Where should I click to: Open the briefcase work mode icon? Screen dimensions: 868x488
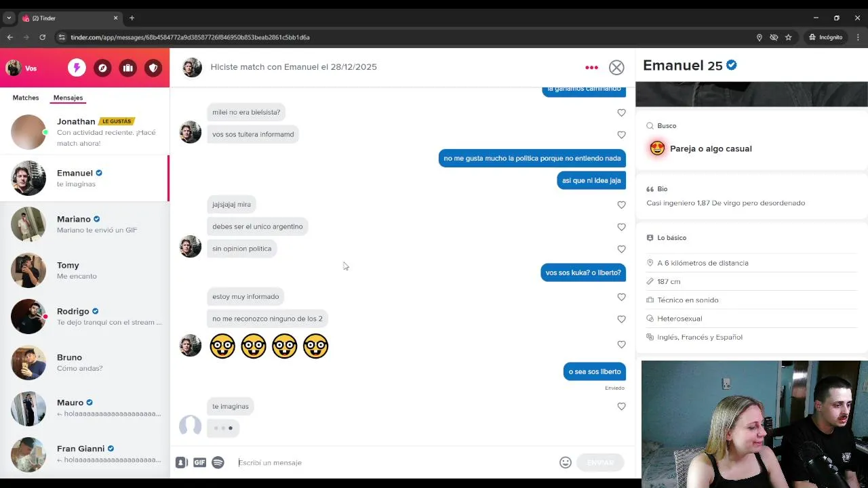tap(128, 68)
